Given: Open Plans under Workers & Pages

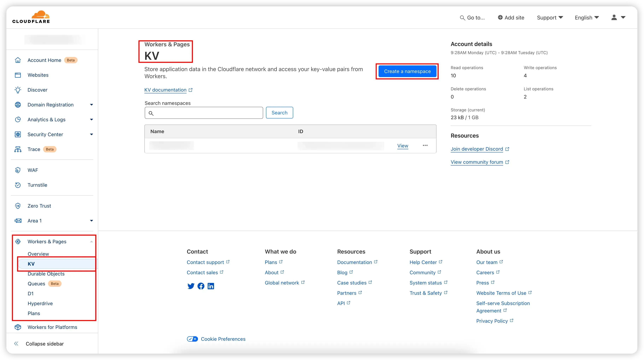Looking at the screenshot, I should pyautogui.click(x=34, y=313).
